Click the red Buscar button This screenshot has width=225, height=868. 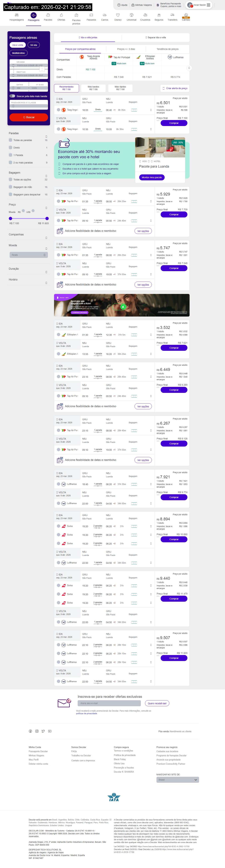29,117
